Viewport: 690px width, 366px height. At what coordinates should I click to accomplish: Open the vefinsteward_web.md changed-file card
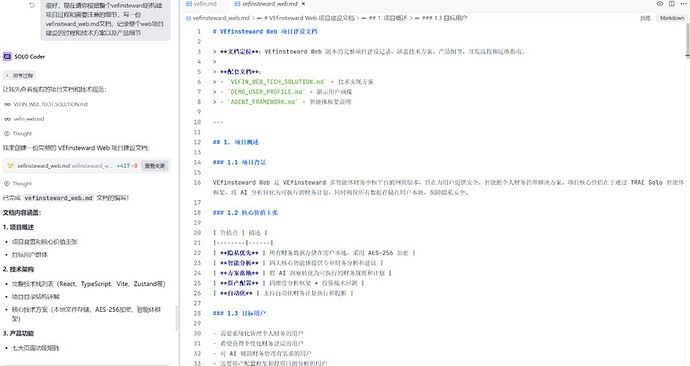pos(86,166)
